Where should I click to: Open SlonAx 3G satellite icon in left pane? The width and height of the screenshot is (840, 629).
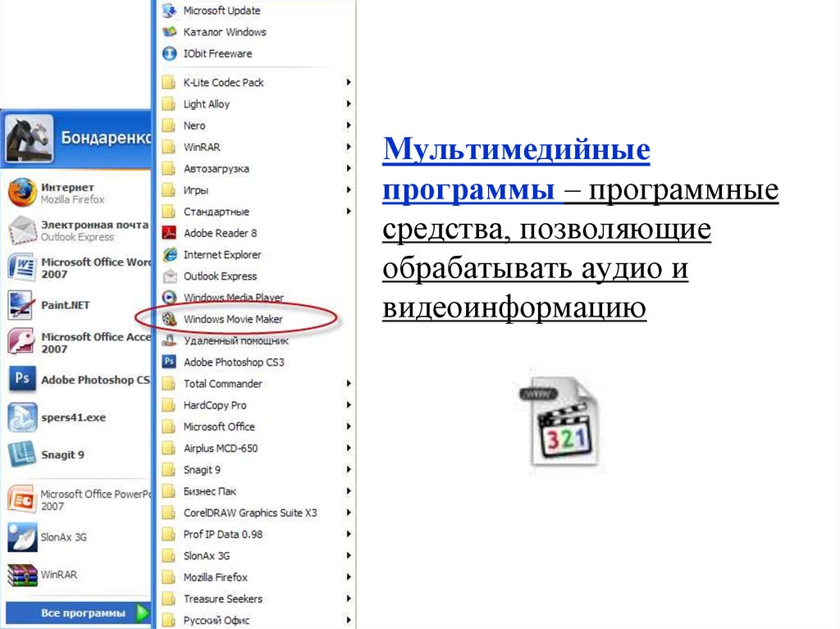coord(22,537)
